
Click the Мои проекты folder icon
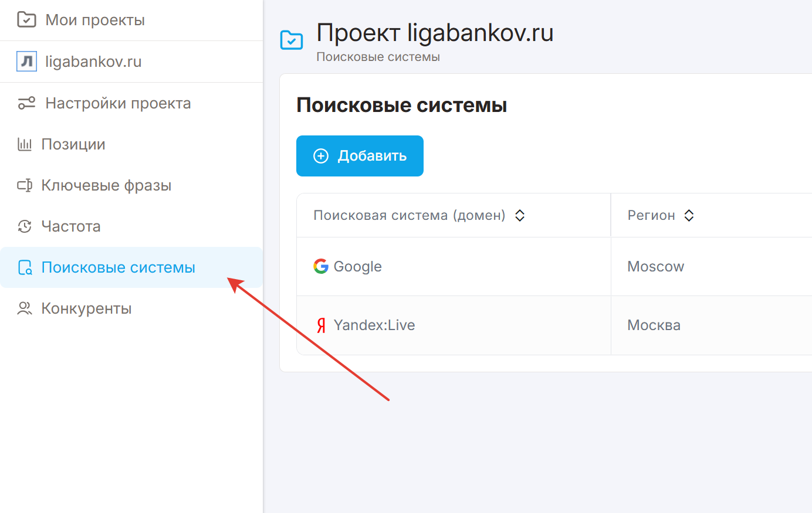(26, 20)
